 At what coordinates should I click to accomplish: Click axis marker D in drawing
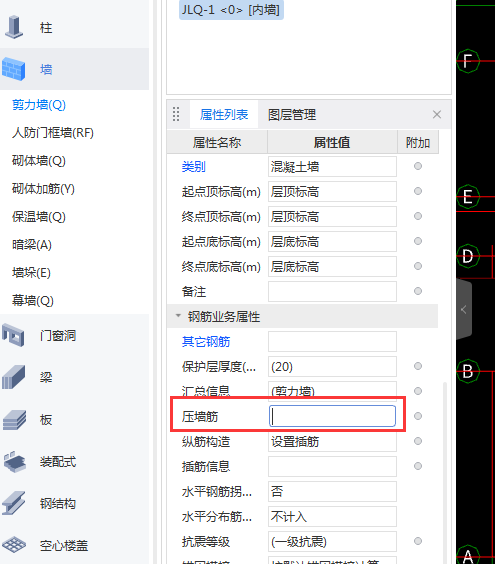[x=468, y=256]
